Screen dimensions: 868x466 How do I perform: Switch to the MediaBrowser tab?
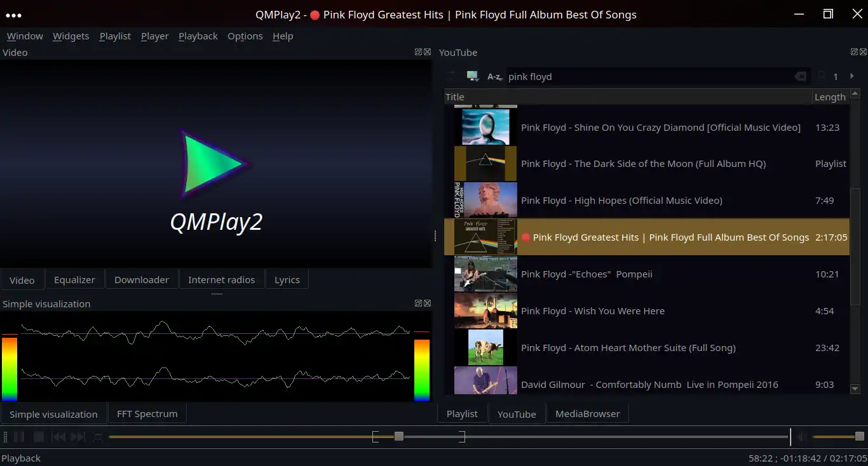point(588,414)
